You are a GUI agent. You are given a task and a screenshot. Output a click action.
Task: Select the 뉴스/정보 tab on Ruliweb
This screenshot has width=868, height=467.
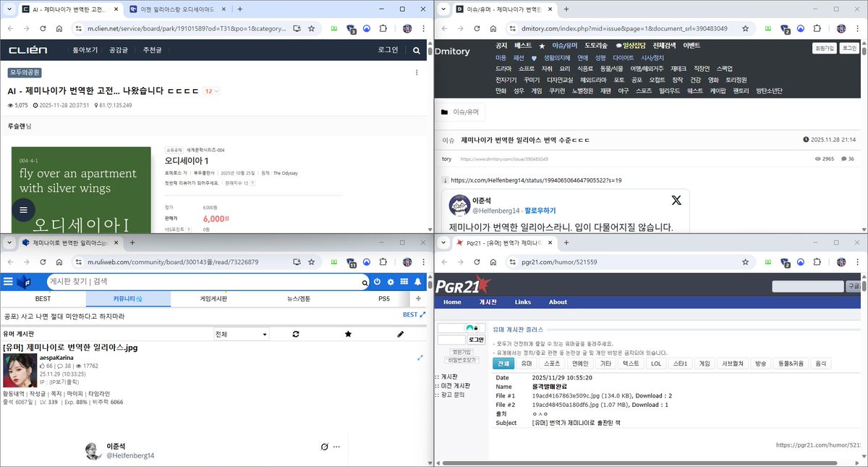(x=299, y=298)
